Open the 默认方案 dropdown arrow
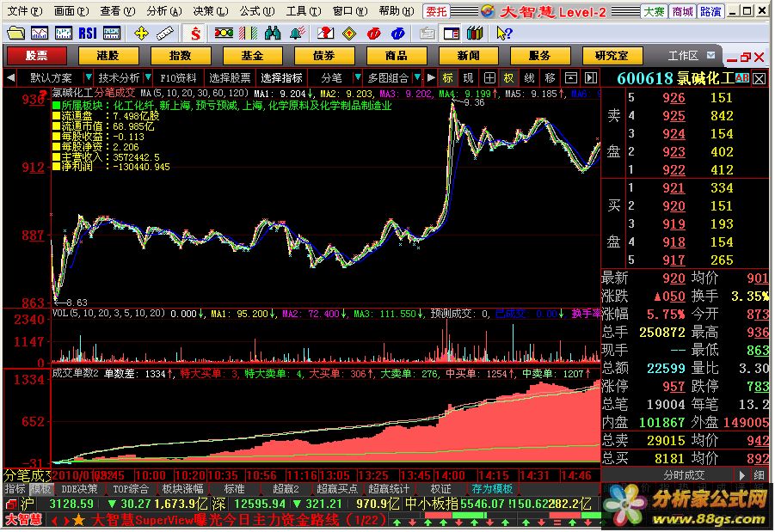The height and width of the screenshot is (532, 775). [x=88, y=77]
